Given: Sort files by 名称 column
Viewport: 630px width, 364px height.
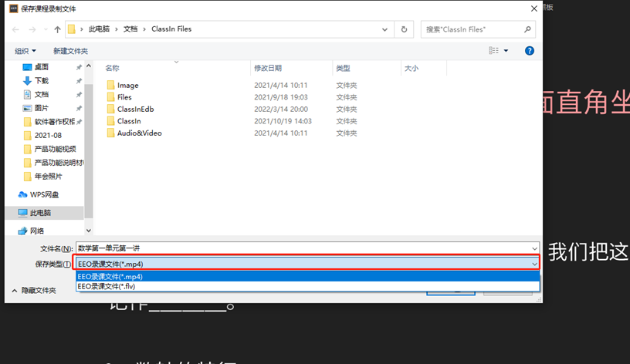Looking at the screenshot, I should [x=112, y=68].
